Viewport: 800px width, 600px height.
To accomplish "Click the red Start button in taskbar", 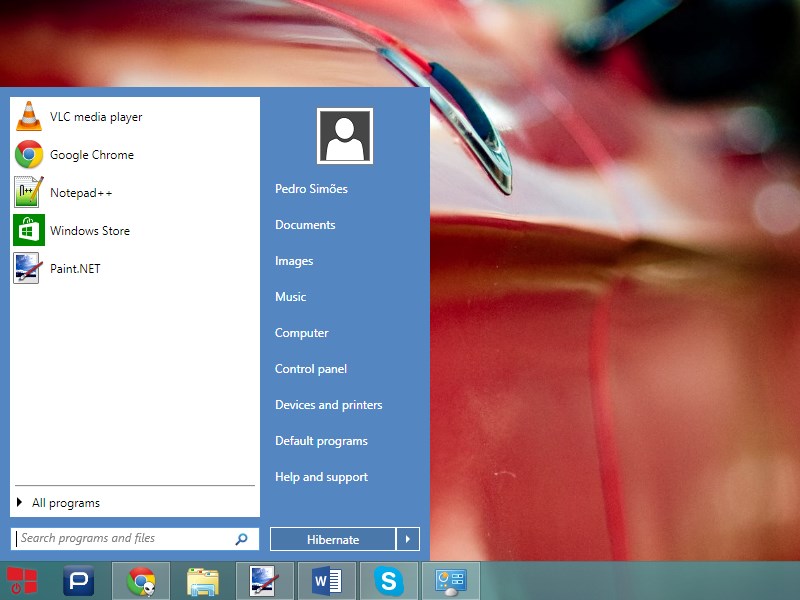I will [x=22, y=581].
